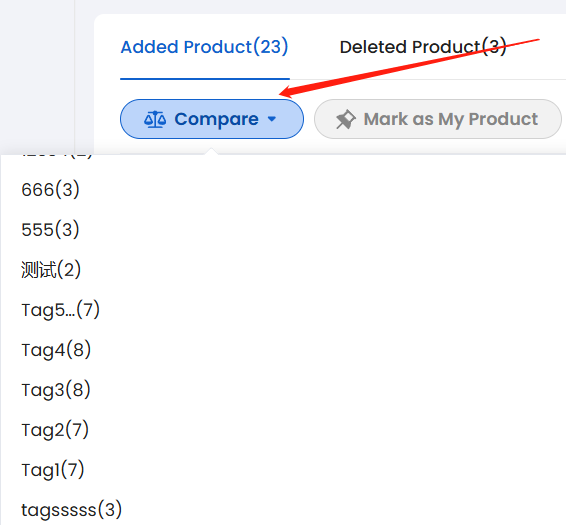The width and height of the screenshot is (566, 525).
Task: Click empty area of tag dropdown panel
Action: click(325, 325)
